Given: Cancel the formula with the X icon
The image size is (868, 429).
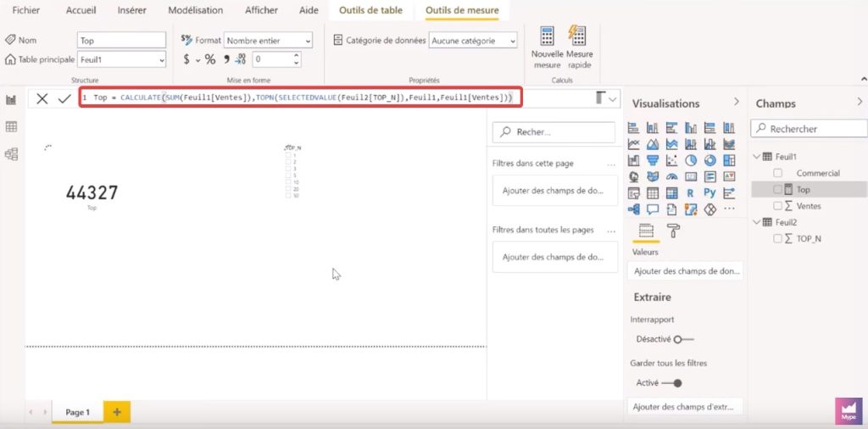Looking at the screenshot, I should 42,98.
